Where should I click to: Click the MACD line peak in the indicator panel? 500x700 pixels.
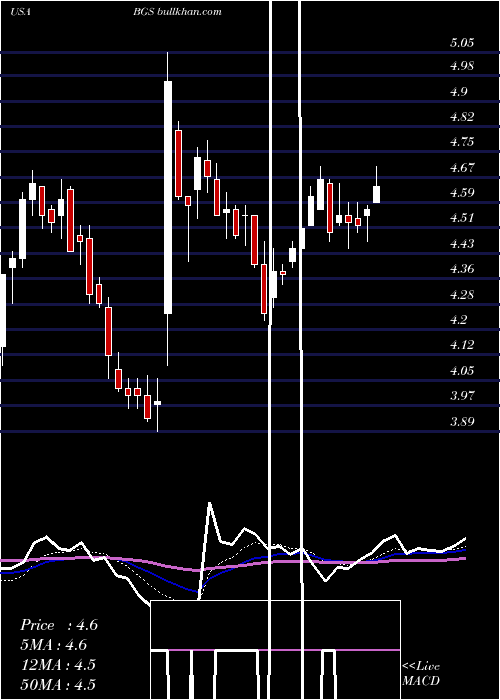[x=209, y=504]
